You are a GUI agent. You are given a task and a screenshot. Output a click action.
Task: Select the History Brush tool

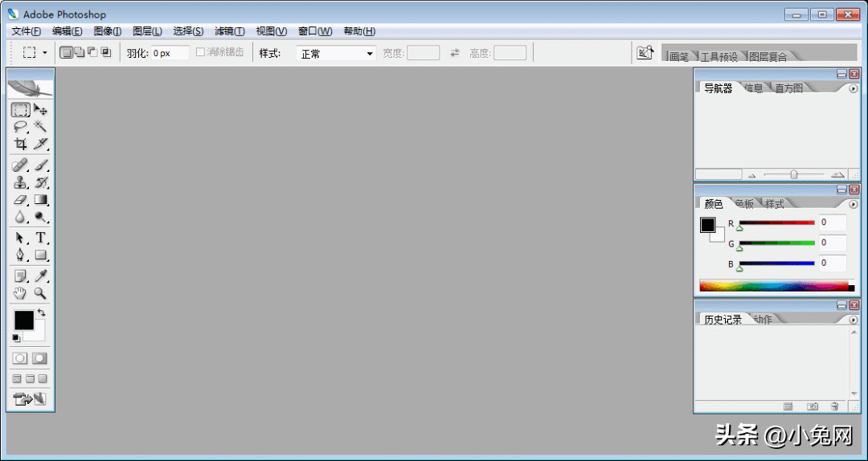click(x=40, y=182)
